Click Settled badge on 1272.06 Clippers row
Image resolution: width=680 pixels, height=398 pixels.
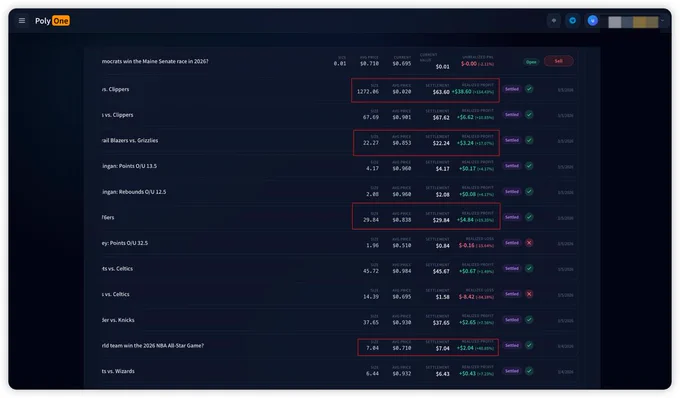pos(512,89)
